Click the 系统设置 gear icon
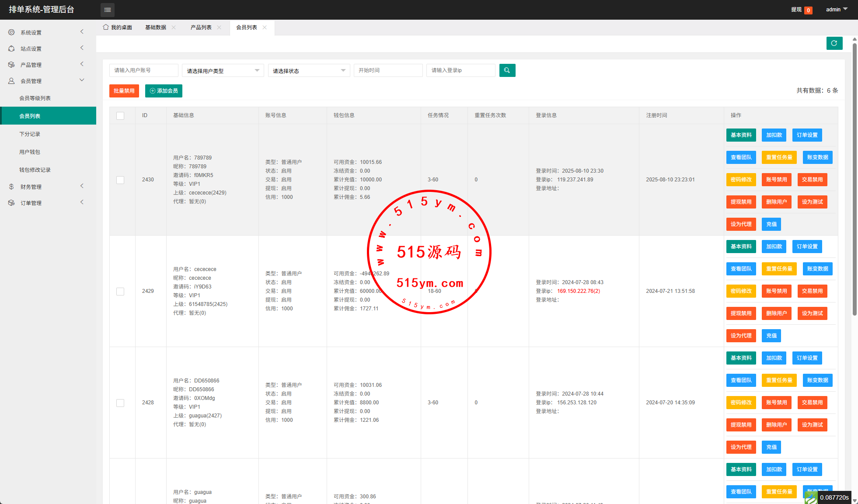The image size is (858, 504). (11, 32)
